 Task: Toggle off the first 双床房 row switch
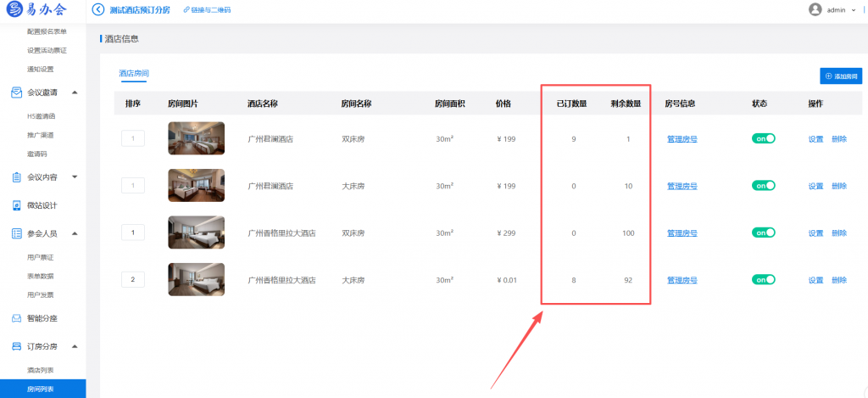(764, 138)
